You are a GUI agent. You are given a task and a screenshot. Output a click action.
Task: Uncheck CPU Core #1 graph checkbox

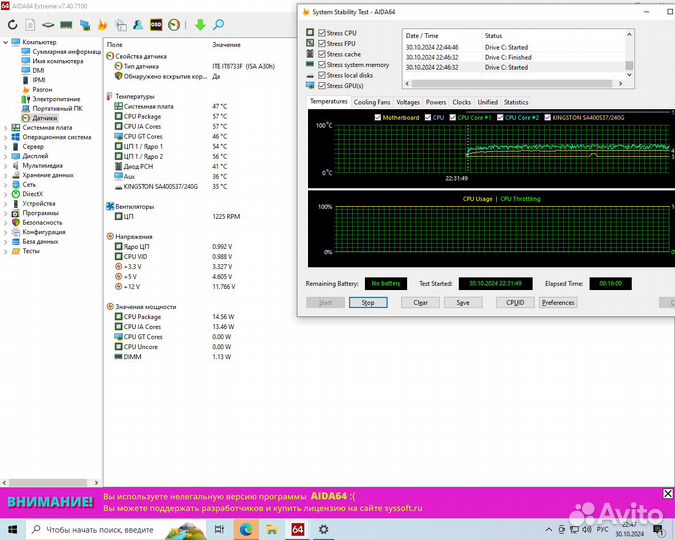click(x=452, y=117)
